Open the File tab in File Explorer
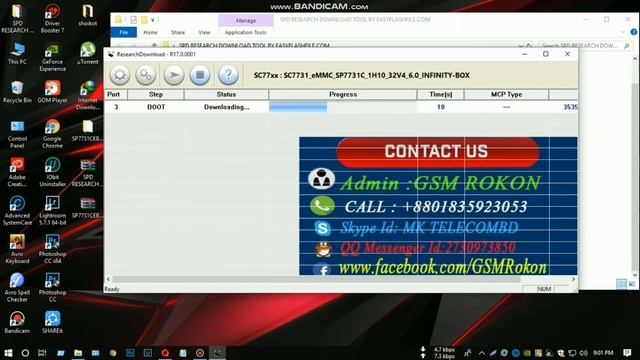The height and width of the screenshot is (360, 640). click(124, 32)
